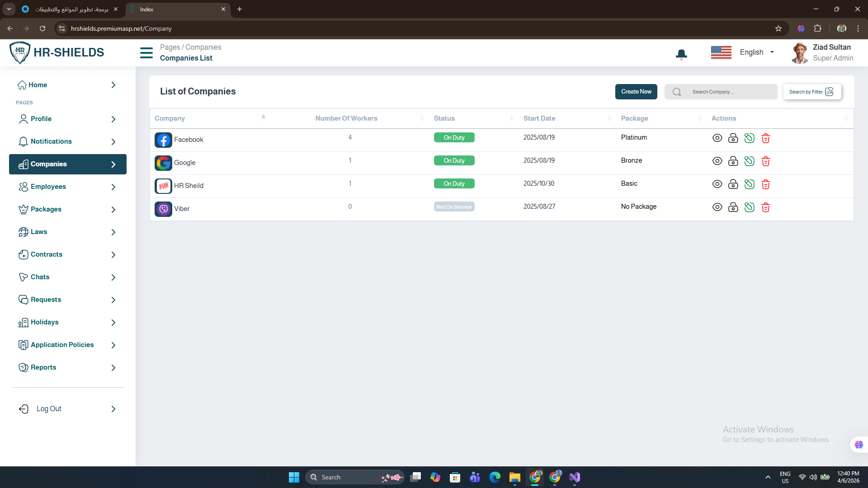
Task: Click the Search Company input field
Action: 731,92
